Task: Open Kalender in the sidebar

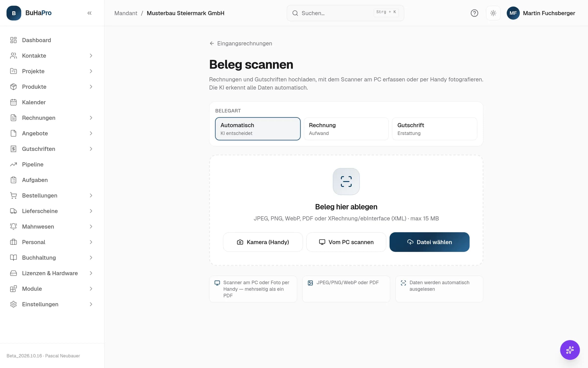Action: pyautogui.click(x=52, y=102)
